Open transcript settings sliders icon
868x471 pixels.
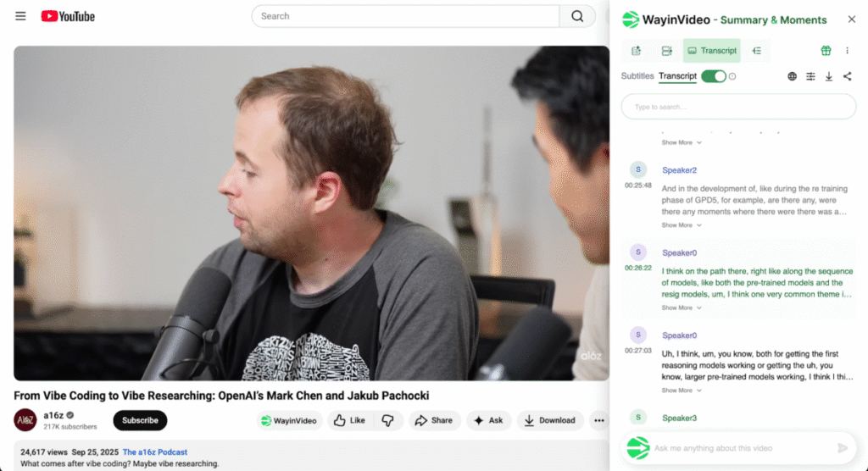tap(810, 76)
